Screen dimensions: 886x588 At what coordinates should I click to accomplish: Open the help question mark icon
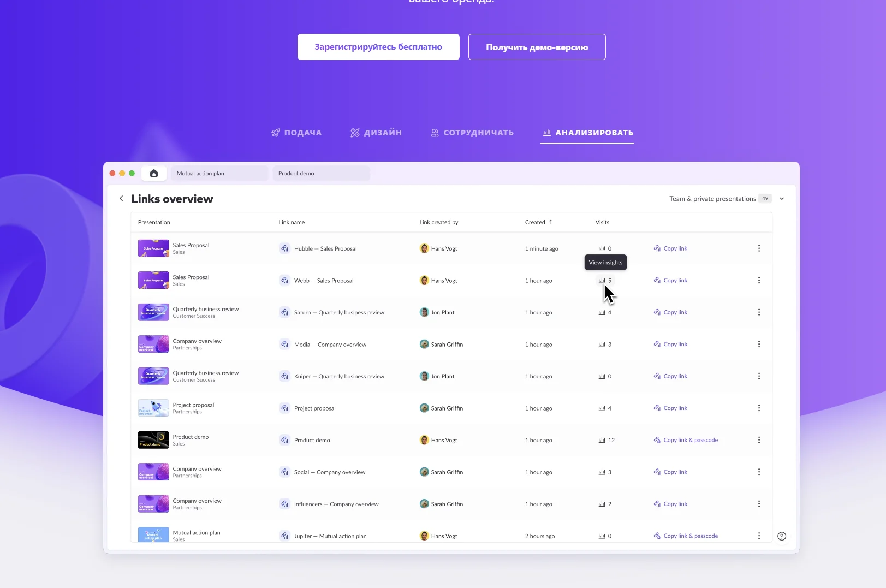coord(782,536)
